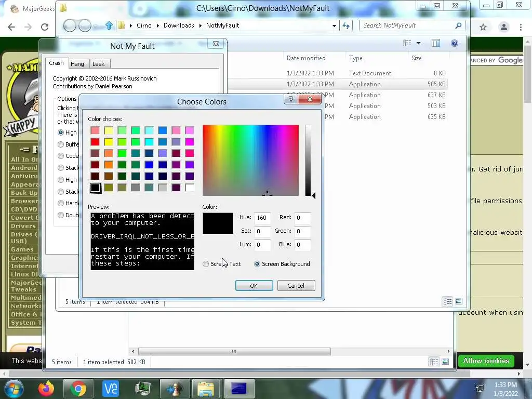Screen dimensions: 532x399
Task: Expand the arrow before Cirno in the breadcrumb
Action: pos(130,25)
